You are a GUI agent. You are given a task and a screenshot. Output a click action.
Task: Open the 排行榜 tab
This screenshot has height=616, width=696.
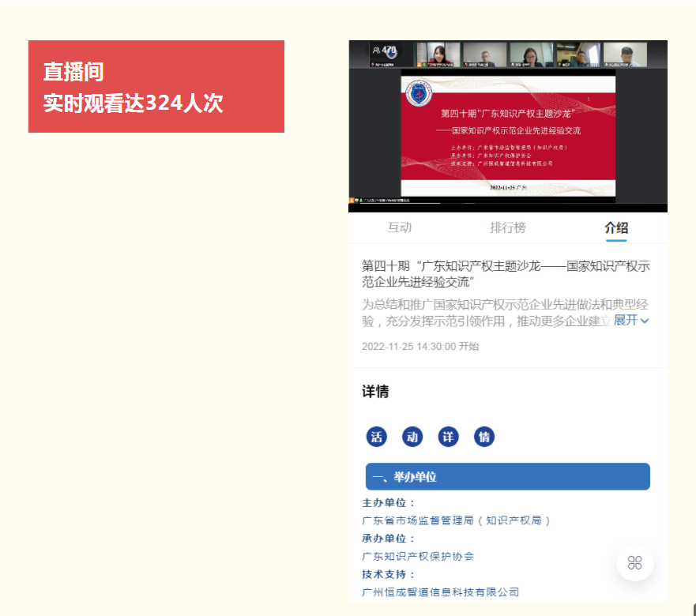point(507,227)
